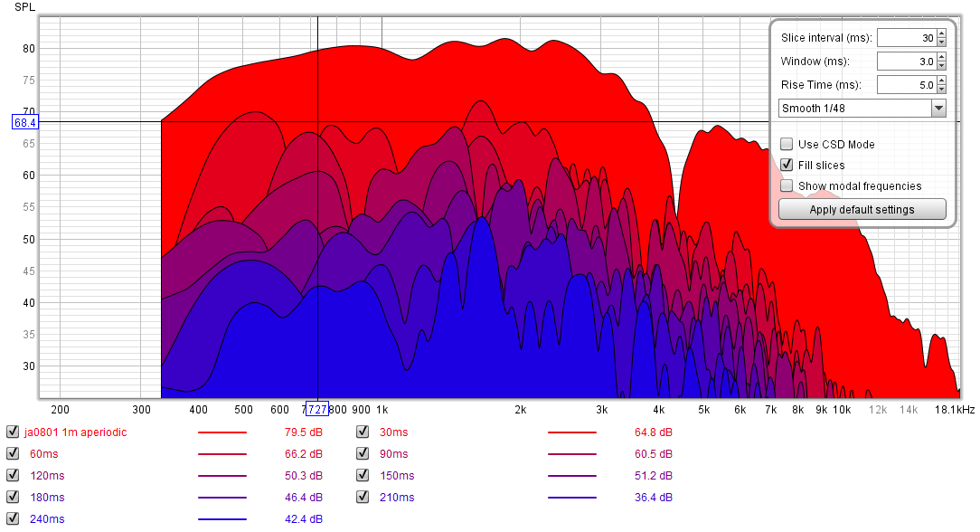Click the 80 SPL axis label
Screen dimensions: 980x532
pyautogui.click(x=29, y=48)
